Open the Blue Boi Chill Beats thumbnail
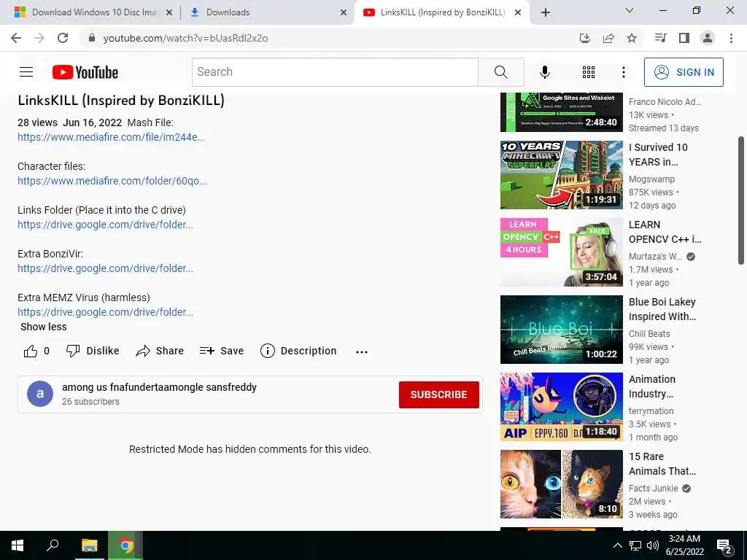The image size is (747, 560). (561, 330)
